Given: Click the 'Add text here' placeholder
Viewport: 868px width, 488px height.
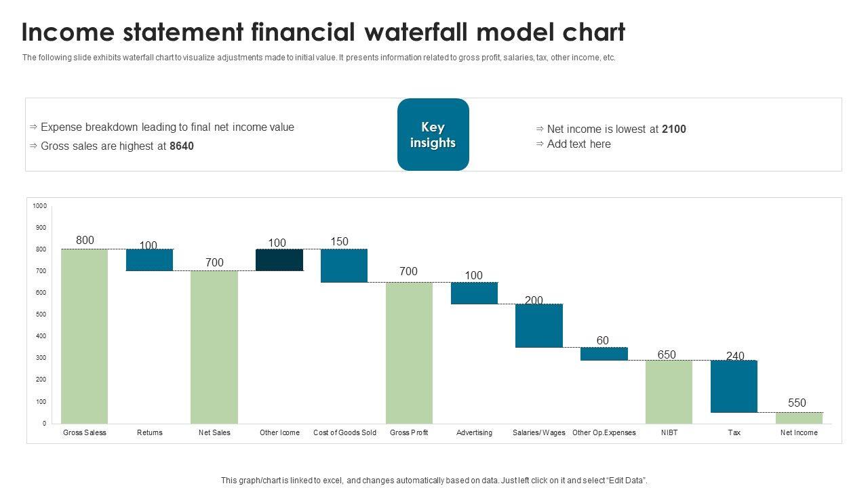Looking at the screenshot, I should click(x=578, y=144).
